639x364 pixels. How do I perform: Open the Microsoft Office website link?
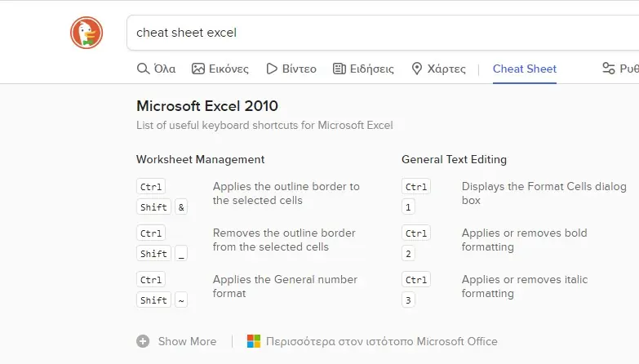381,341
